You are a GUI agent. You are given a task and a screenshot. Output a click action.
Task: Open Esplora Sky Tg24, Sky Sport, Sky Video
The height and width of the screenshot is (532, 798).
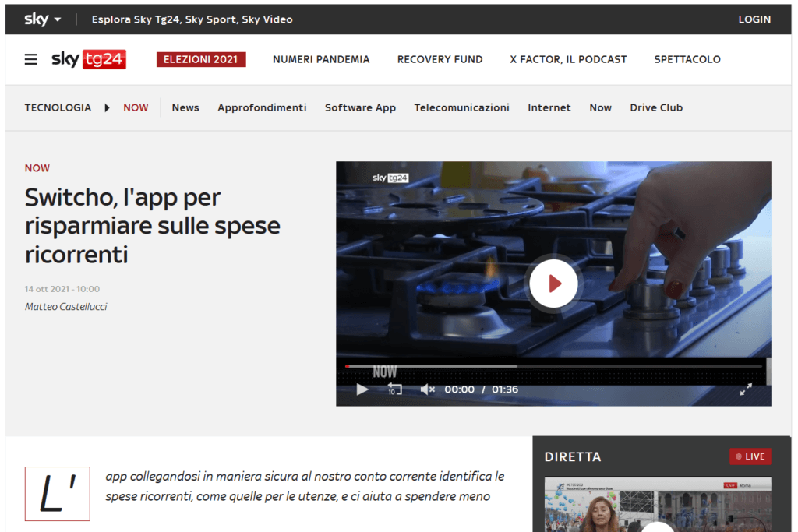pyautogui.click(x=192, y=19)
